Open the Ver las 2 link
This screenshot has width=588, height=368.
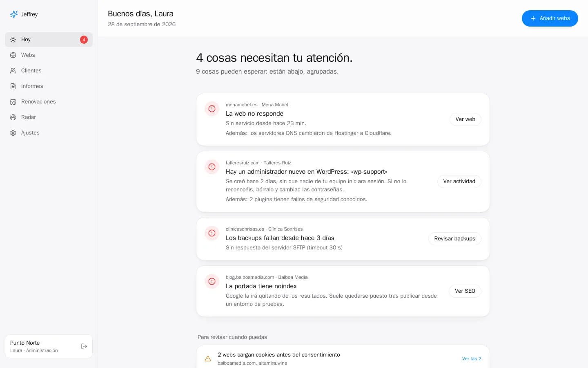(x=472, y=359)
